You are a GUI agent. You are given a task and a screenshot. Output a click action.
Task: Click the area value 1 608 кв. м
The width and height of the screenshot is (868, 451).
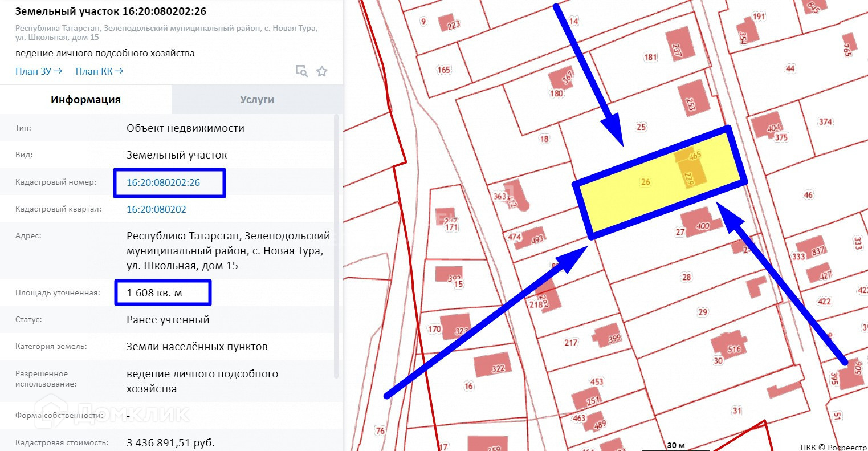click(154, 293)
